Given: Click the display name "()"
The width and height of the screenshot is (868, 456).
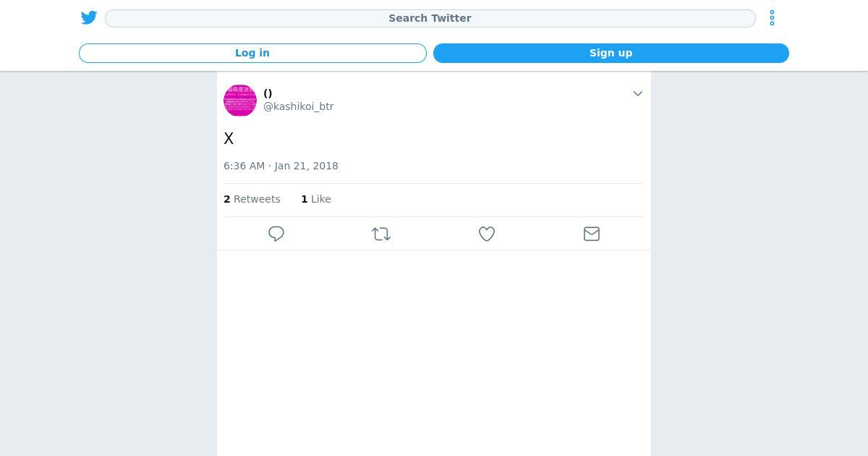Looking at the screenshot, I should [x=268, y=93].
